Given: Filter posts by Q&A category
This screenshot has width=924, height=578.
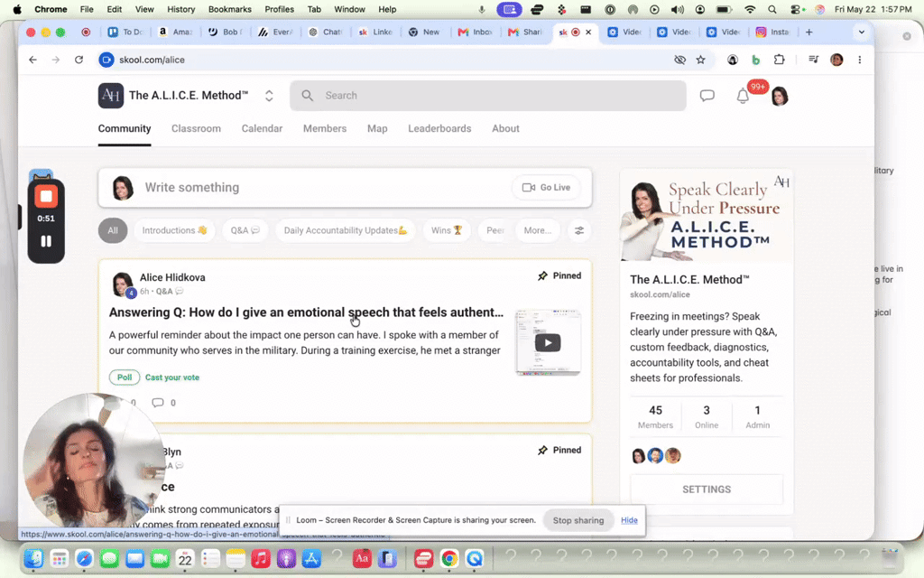Looking at the screenshot, I should (x=245, y=230).
